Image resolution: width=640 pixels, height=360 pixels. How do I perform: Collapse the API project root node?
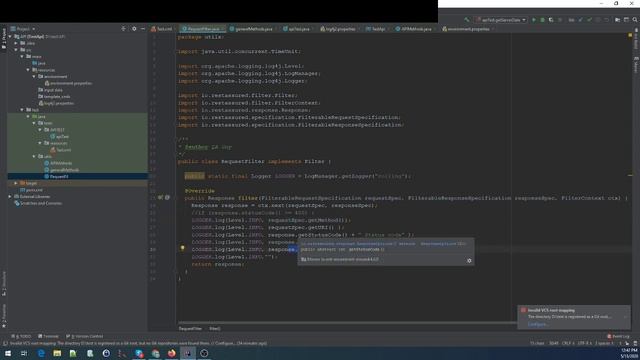click(x=10, y=36)
